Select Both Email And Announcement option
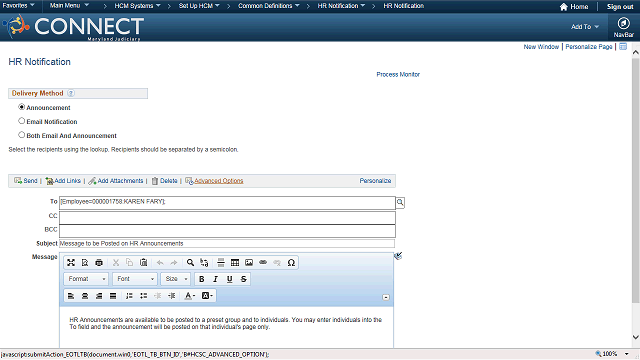The image size is (640, 360). click(x=22, y=135)
